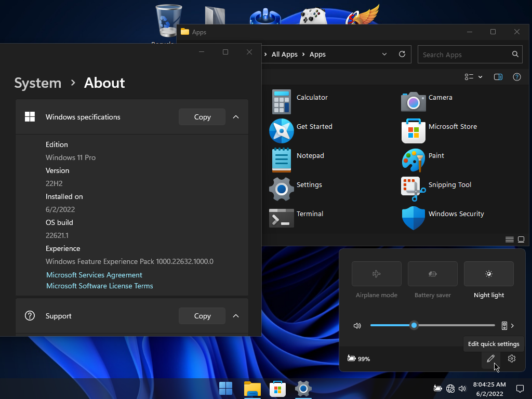The width and height of the screenshot is (532, 399).
Task: Select the Windows Feature Experience Pack text
Action: coord(129,262)
